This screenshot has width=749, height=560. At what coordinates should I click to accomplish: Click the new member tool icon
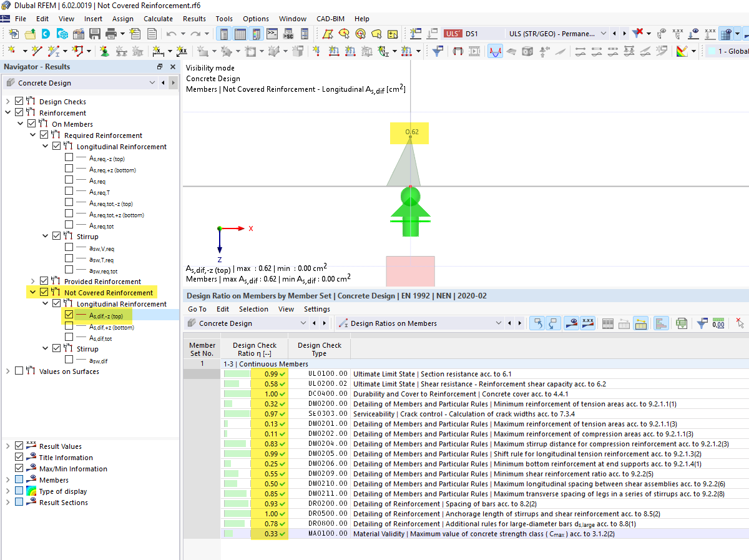point(54,51)
